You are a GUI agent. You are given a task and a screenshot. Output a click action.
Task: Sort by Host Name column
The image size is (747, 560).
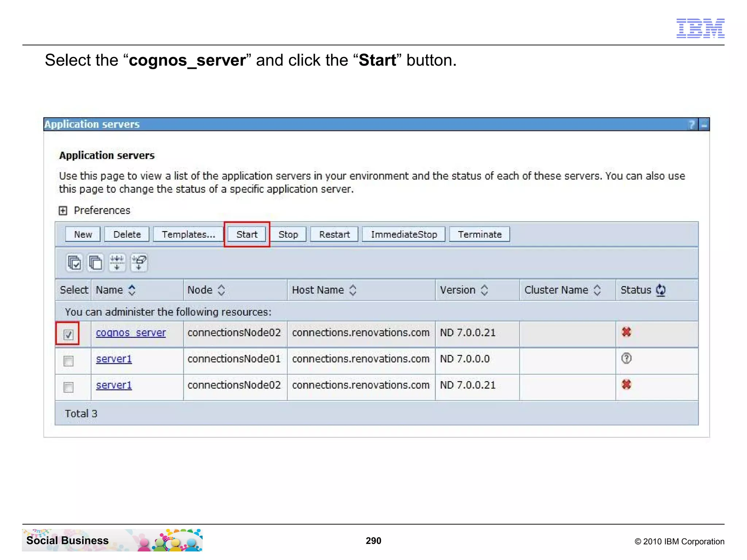352,290
